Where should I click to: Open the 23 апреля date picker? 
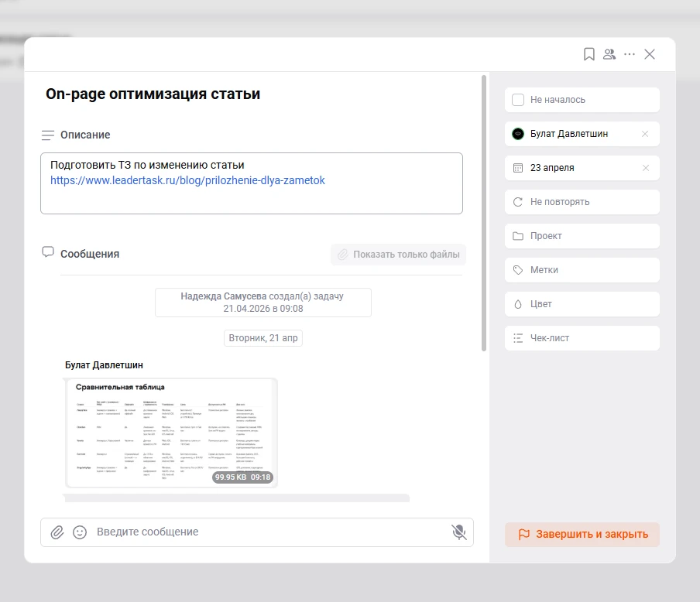click(x=573, y=168)
